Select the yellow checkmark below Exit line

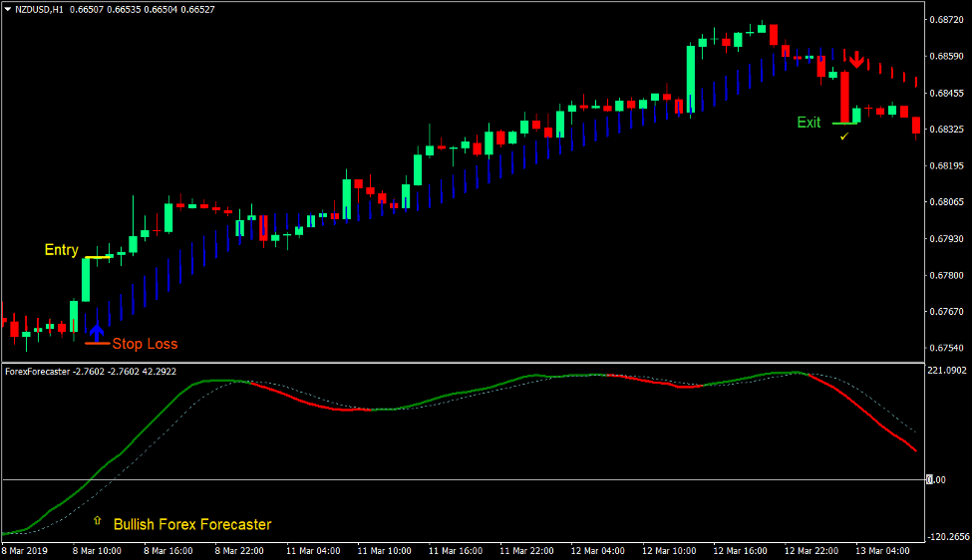(x=843, y=136)
